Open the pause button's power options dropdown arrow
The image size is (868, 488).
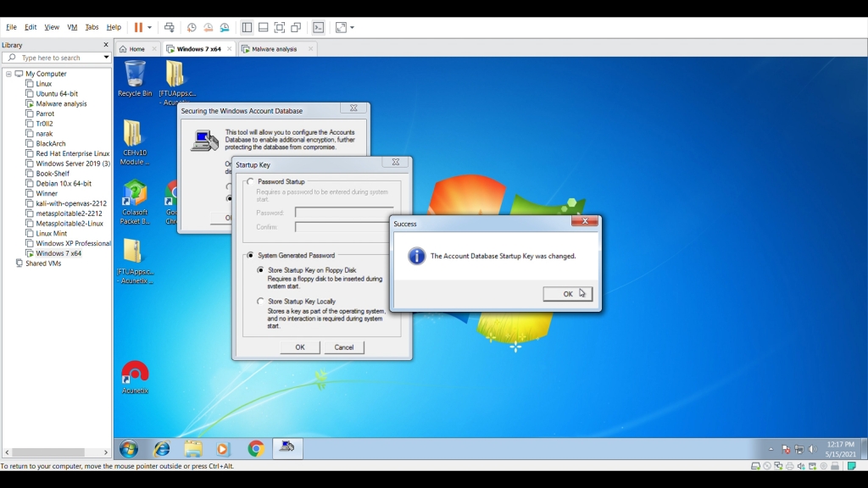149,27
